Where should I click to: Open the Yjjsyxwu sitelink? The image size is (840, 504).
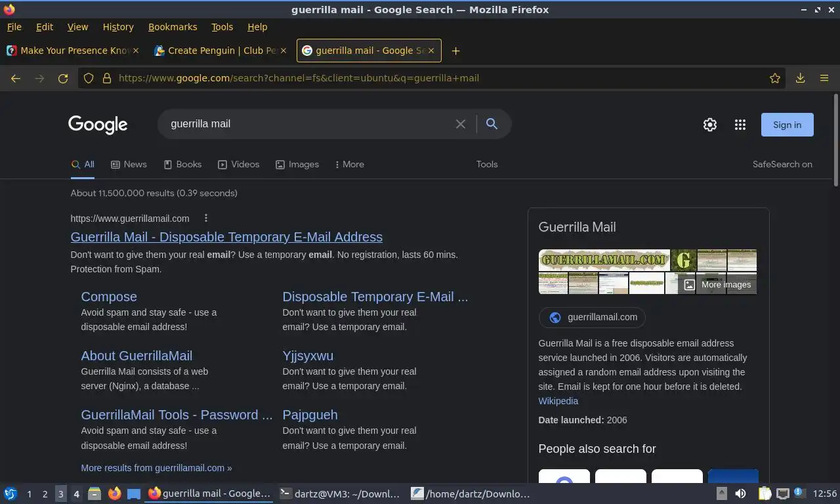click(x=308, y=356)
